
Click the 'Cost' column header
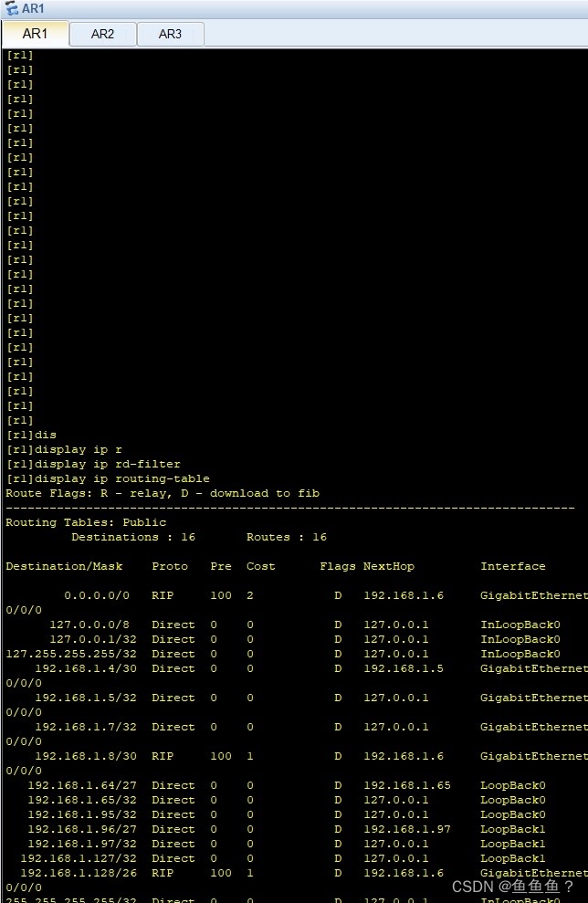[261, 566]
